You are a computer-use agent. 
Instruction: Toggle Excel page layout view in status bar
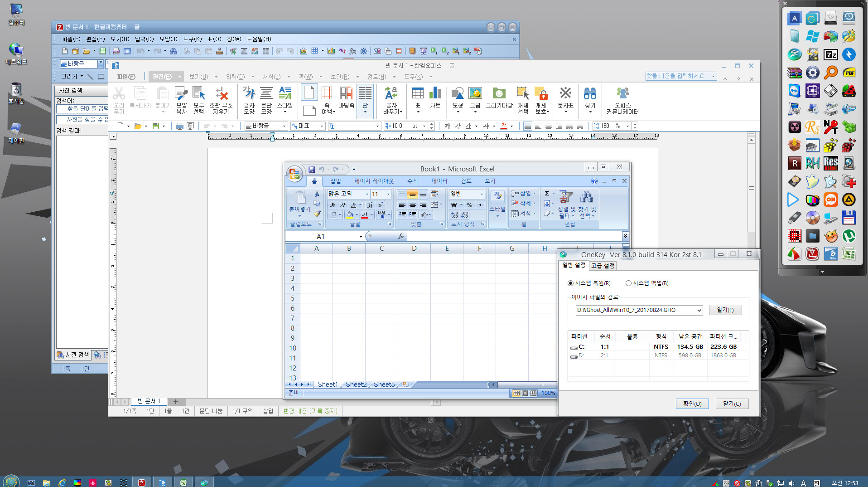click(525, 393)
